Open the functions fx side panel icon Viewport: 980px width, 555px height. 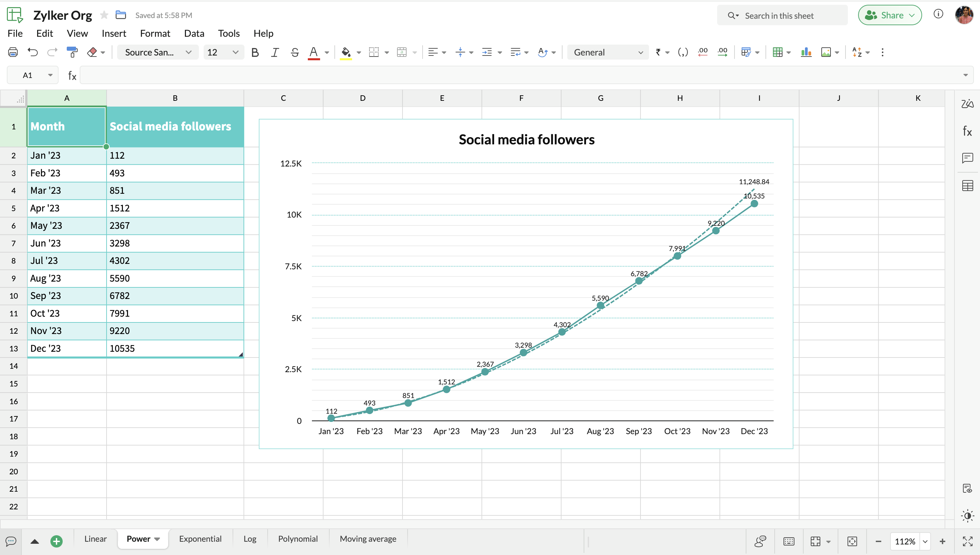pos(967,131)
